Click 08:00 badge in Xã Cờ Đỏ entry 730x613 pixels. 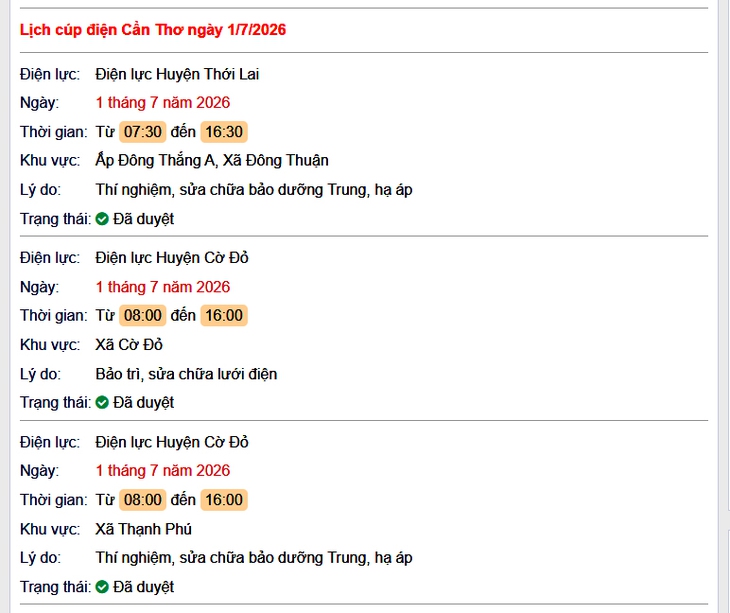[x=142, y=316]
